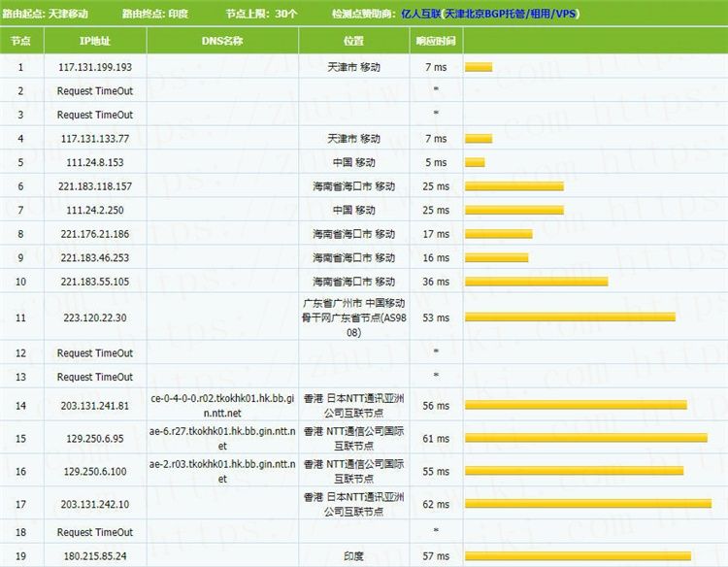
Task: Click Request TimeOut in node 3 row
Action: pos(95,115)
